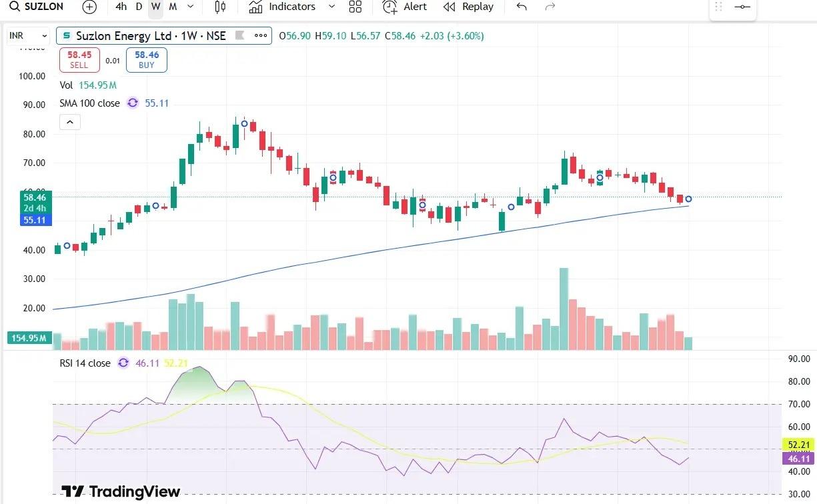817x504 pixels.
Task: Click the spread value 0.01
Action: point(113,61)
